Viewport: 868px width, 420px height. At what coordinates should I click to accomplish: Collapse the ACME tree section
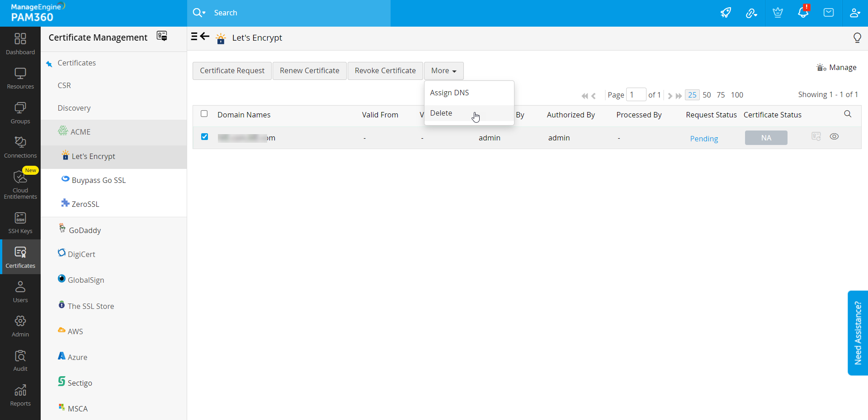pos(80,132)
